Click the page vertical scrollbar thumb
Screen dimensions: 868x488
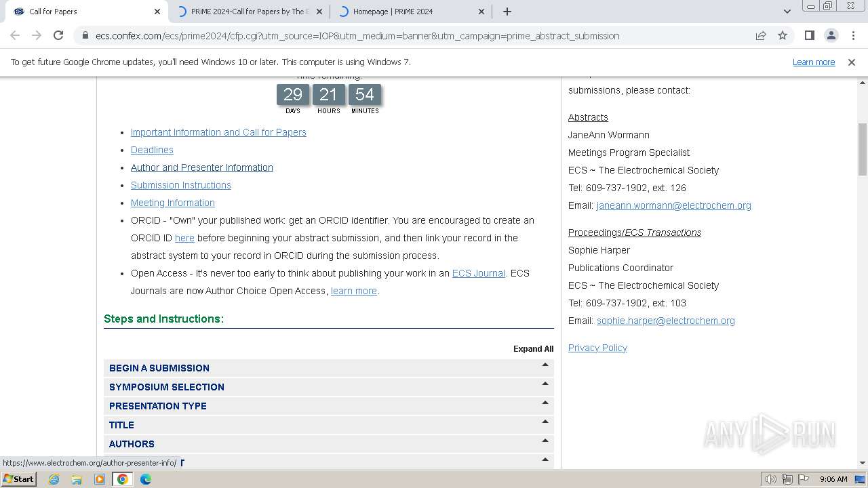pyautogui.click(x=863, y=149)
